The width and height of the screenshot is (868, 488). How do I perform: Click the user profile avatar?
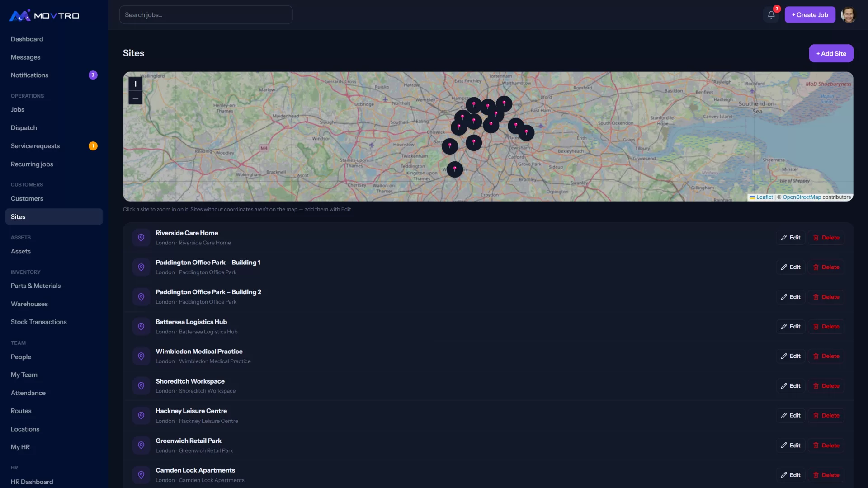coord(848,15)
